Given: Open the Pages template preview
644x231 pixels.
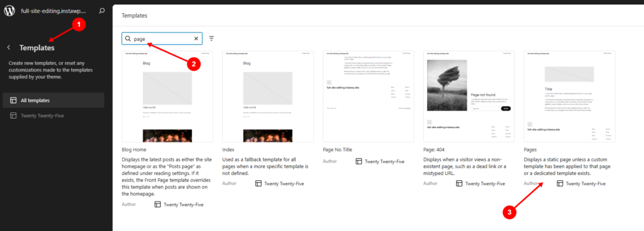Looking at the screenshot, I should click(x=569, y=96).
